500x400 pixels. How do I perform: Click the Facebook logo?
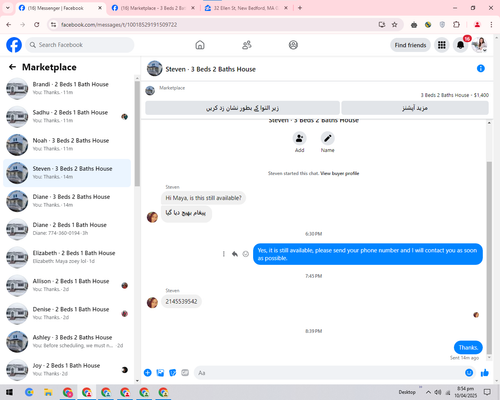[14, 45]
